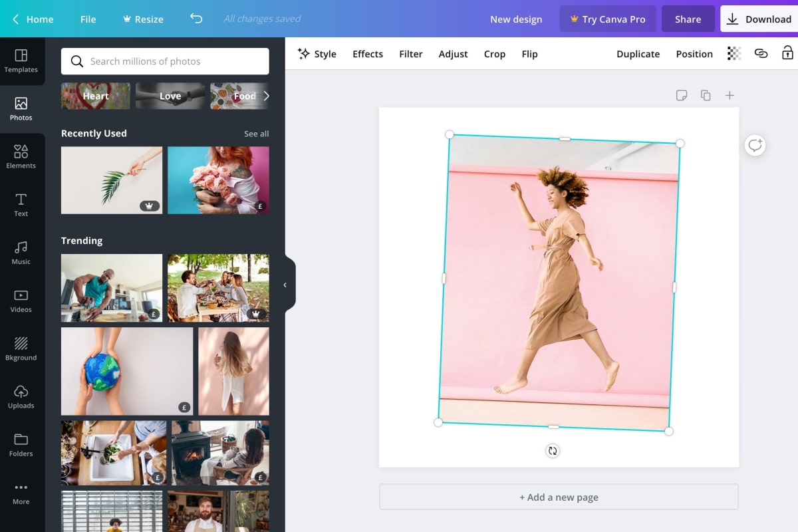Click the Download button
The width and height of the screenshot is (798, 532).
[759, 19]
